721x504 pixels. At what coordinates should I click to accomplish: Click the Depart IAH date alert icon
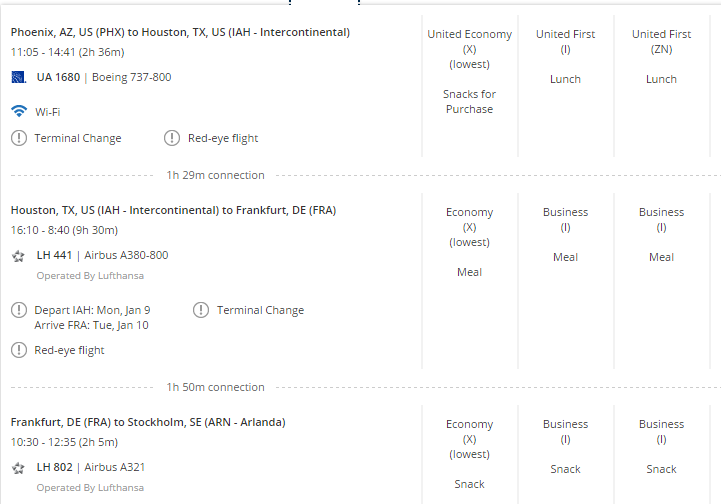pos(19,310)
